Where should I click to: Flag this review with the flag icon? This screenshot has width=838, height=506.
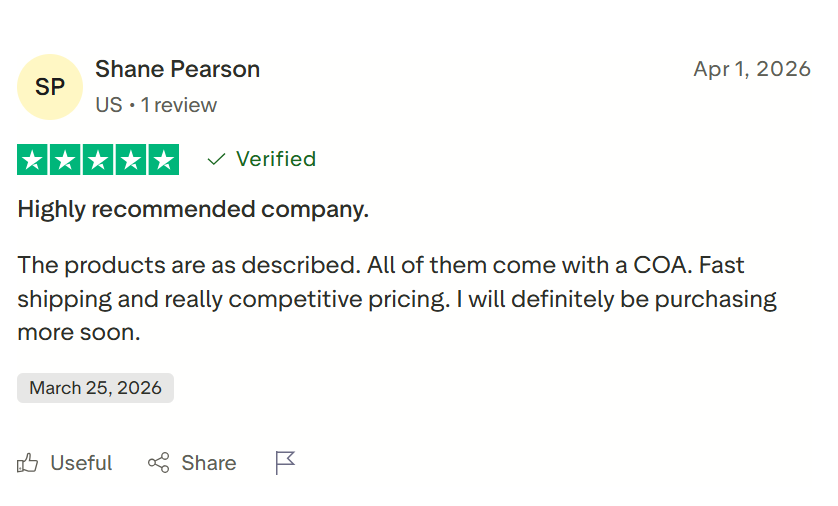pos(285,463)
